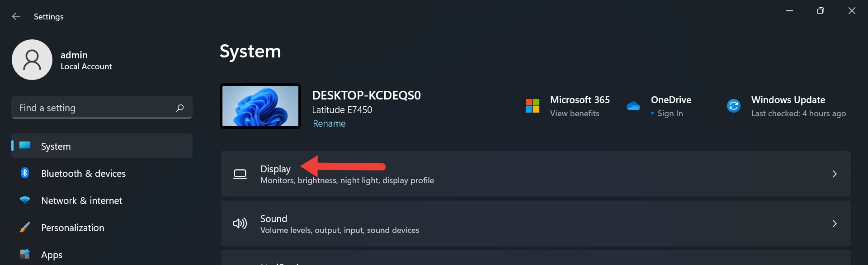Click the back arrow to leave Settings
This screenshot has height=265, width=868.
[16, 16]
